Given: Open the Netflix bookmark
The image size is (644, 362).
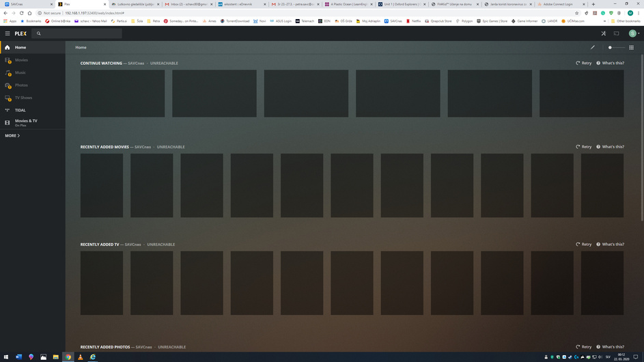Looking at the screenshot, I should (x=414, y=21).
